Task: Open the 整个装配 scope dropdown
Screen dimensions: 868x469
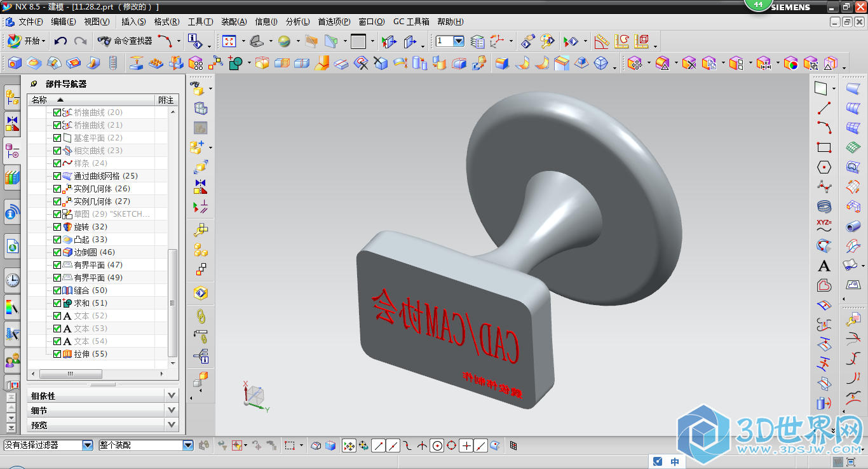Action: pyautogui.click(x=187, y=445)
